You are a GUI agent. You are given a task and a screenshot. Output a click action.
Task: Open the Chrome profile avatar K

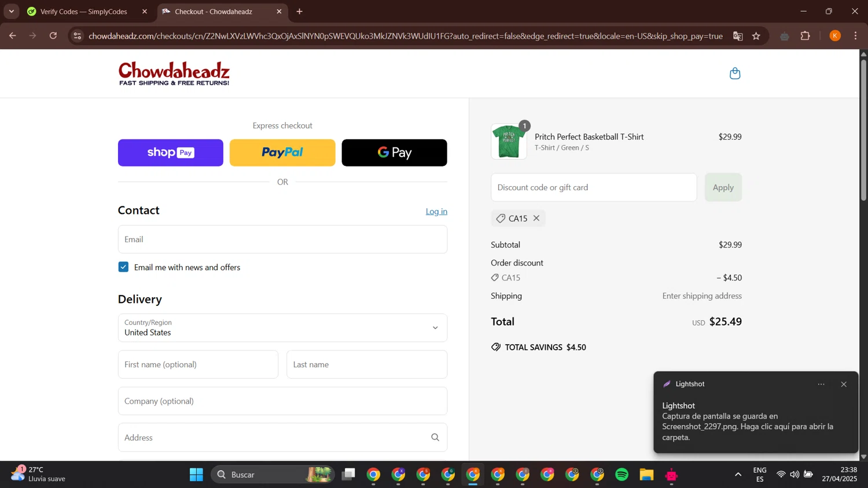coord(835,36)
